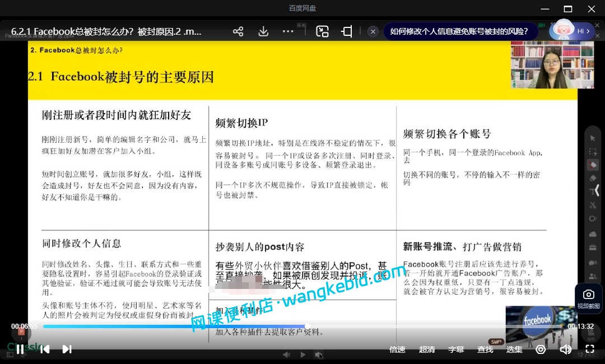605x364 pixels.
Task: Seek on the video progress bar
Action: pos(302,326)
